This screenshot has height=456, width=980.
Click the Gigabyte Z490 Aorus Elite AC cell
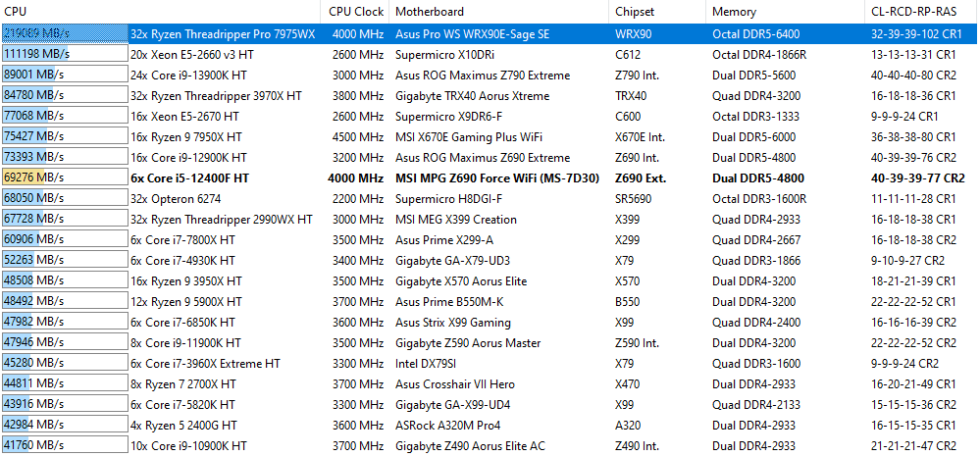pyautogui.click(x=470, y=446)
